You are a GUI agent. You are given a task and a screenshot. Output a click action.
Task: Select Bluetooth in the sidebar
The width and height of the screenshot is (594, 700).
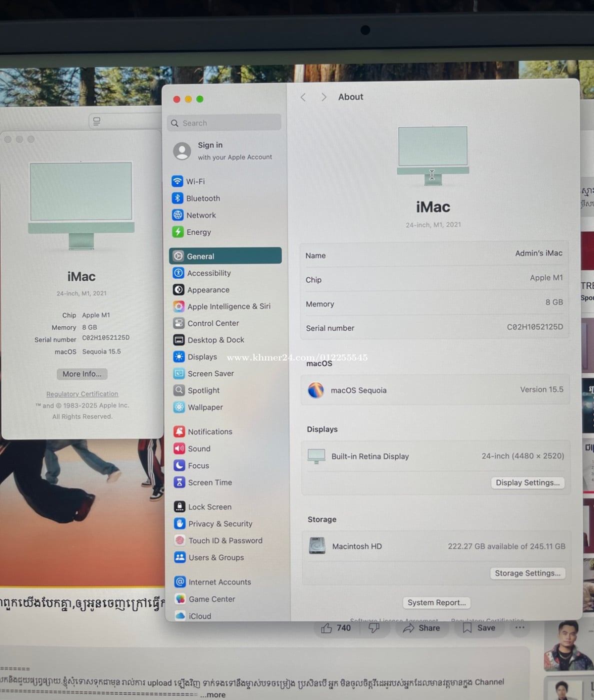[202, 198]
